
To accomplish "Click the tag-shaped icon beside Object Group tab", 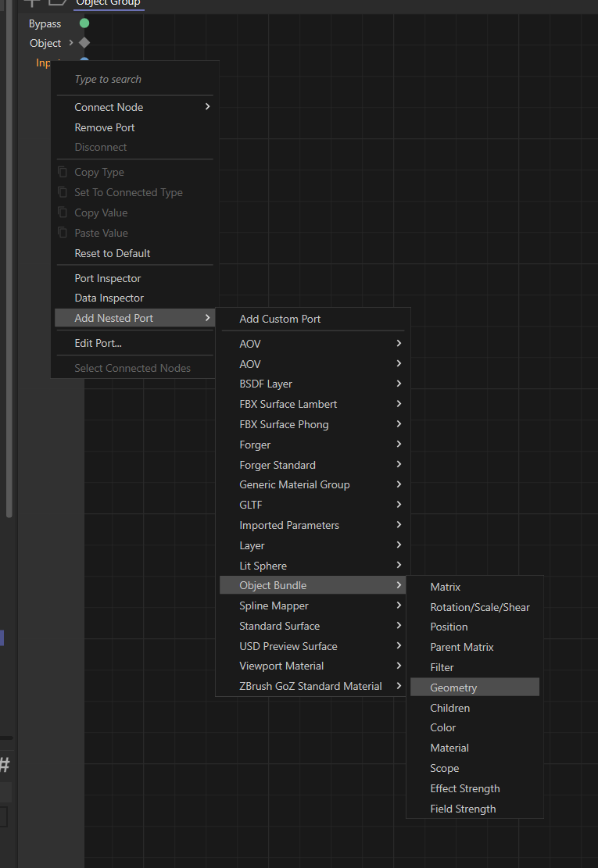I will pos(57,2).
